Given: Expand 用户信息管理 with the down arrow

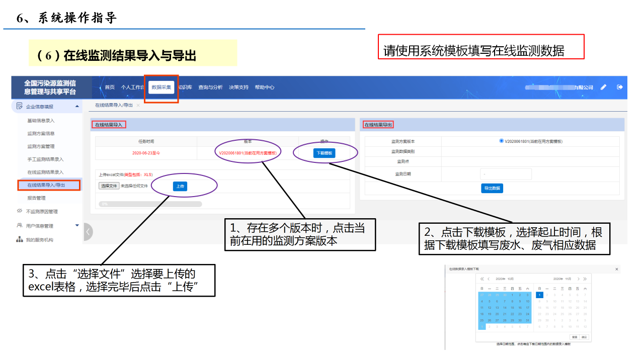Looking at the screenshot, I should pyautogui.click(x=77, y=226).
